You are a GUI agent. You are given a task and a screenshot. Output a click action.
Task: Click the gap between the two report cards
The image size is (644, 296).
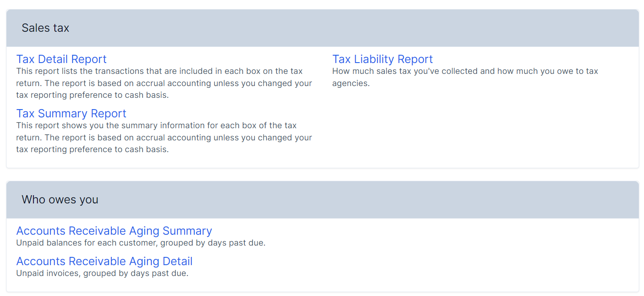click(322, 175)
